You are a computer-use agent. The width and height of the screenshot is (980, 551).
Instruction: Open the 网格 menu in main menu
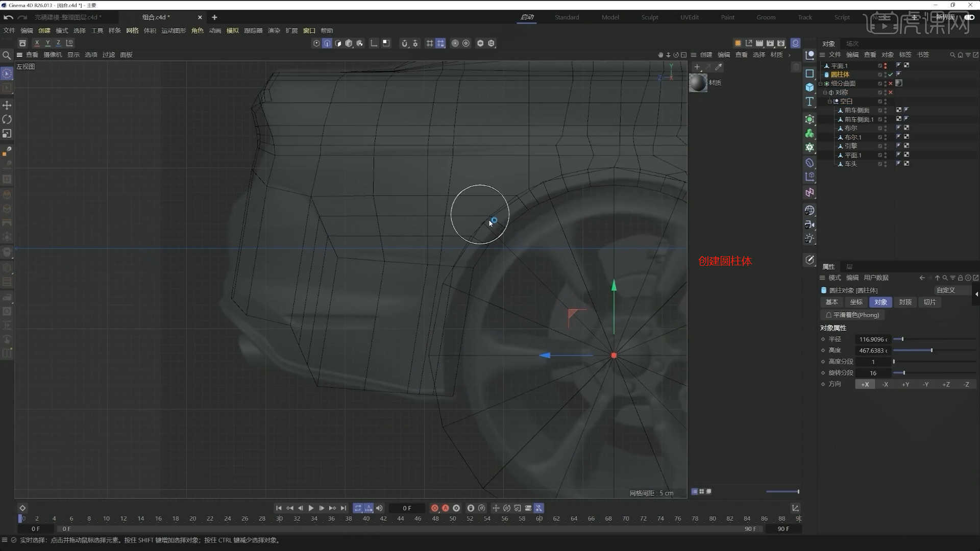click(x=132, y=31)
